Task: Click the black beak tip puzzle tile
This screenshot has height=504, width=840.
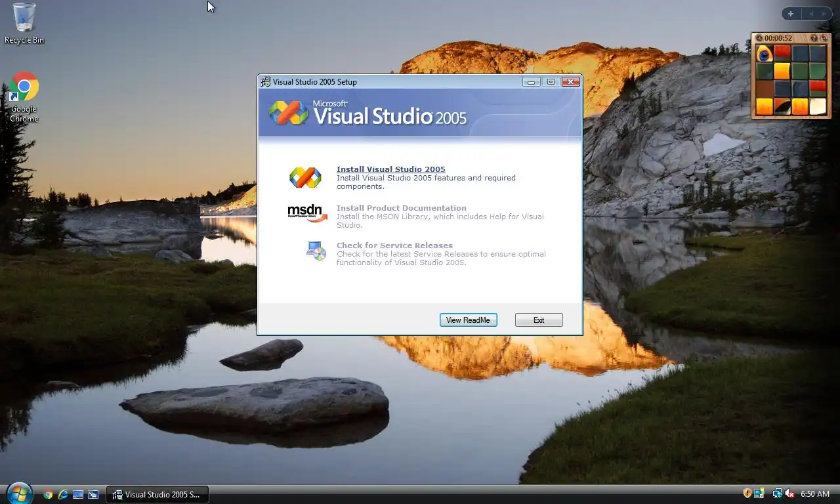Action: (782, 106)
